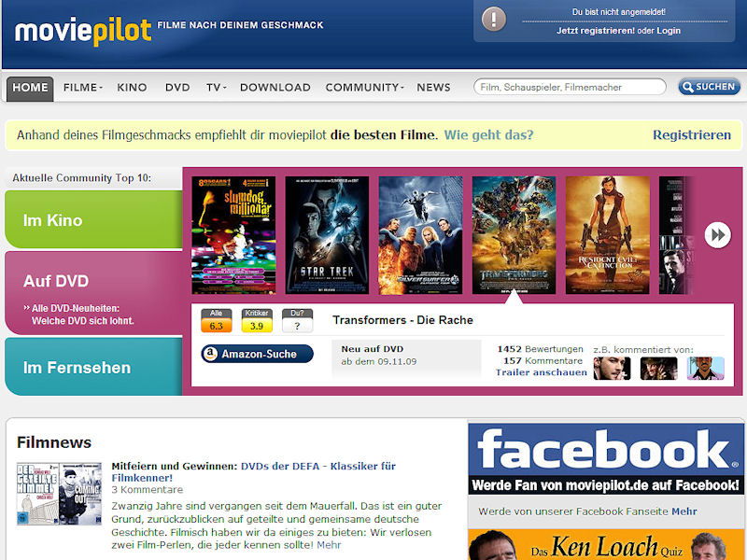Open 'Alle DVD-Neuheiten' link
Image resolution: width=747 pixels, height=560 pixels.
(x=78, y=315)
